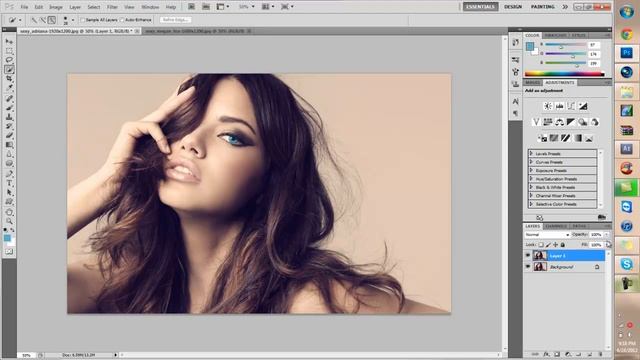Add an Exposure adjustment

(583, 106)
